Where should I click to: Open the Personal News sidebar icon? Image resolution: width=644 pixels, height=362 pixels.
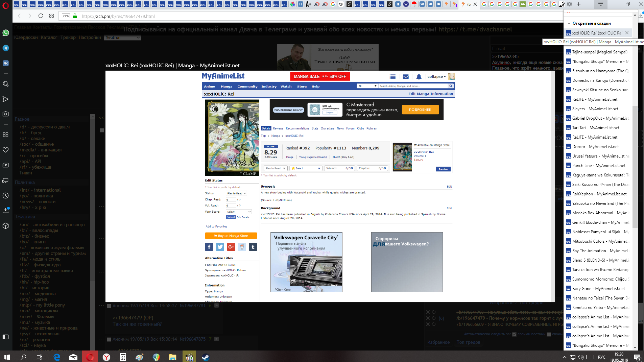(x=5, y=165)
